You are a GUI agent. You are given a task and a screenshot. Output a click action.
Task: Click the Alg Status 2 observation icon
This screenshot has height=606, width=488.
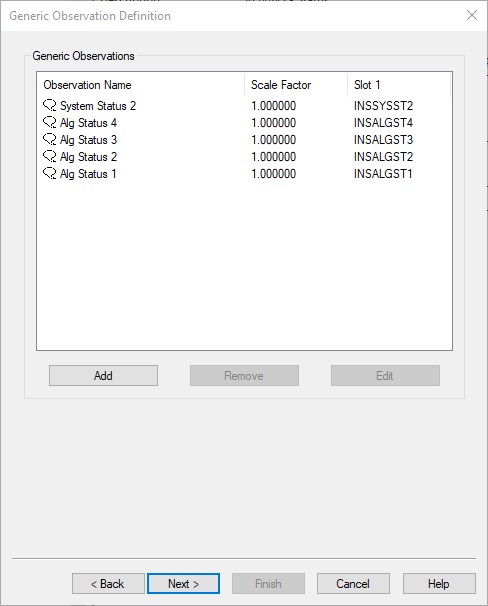(49, 157)
